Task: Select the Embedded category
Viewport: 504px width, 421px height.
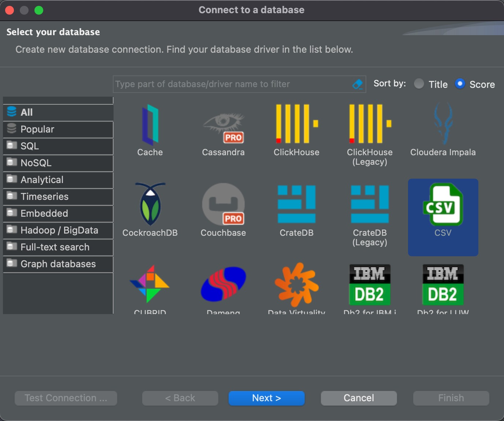Action: tap(58, 213)
